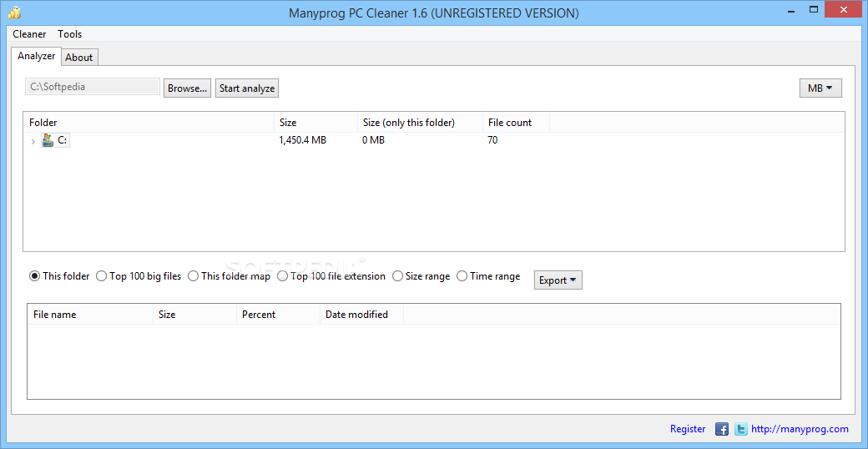
Task: Minimize the PC Cleaner window
Action: [790, 9]
